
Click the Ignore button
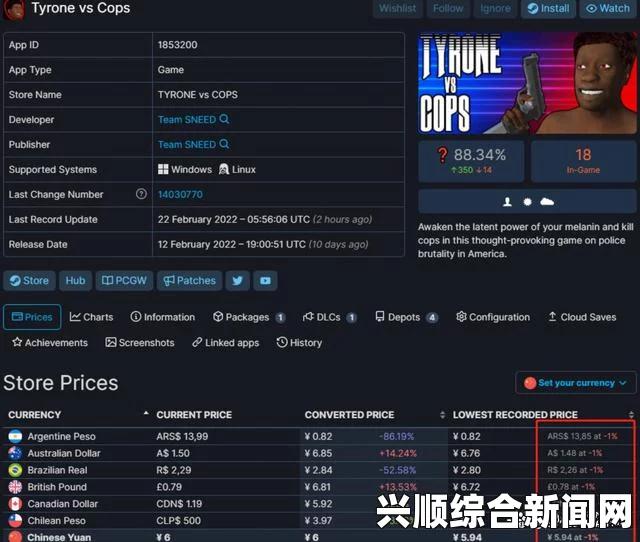(x=495, y=8)
